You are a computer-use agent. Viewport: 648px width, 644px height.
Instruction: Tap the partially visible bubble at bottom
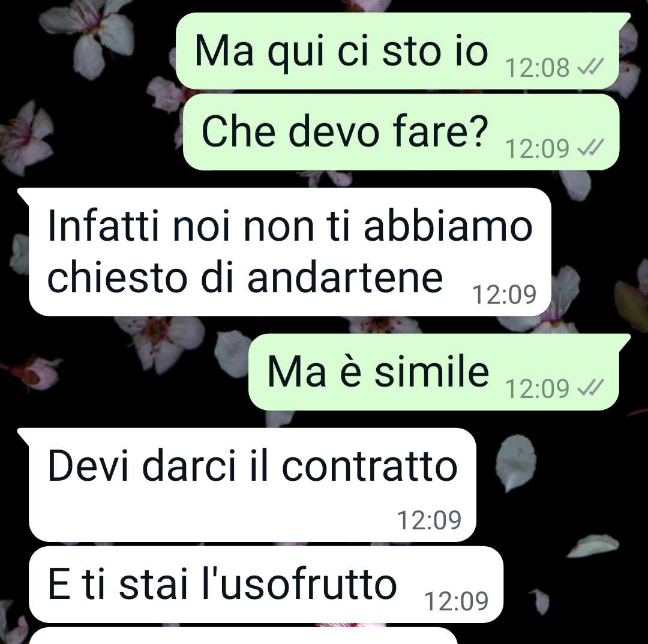pos(244,636)
